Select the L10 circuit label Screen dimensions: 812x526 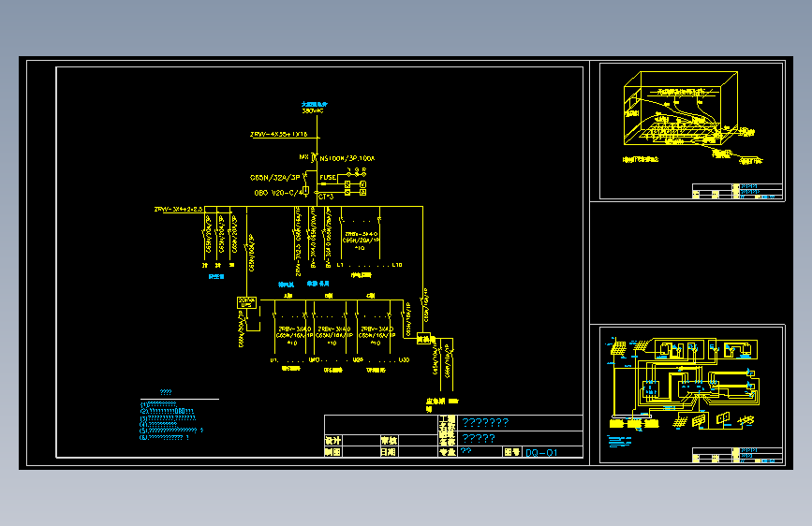(397, 265)
